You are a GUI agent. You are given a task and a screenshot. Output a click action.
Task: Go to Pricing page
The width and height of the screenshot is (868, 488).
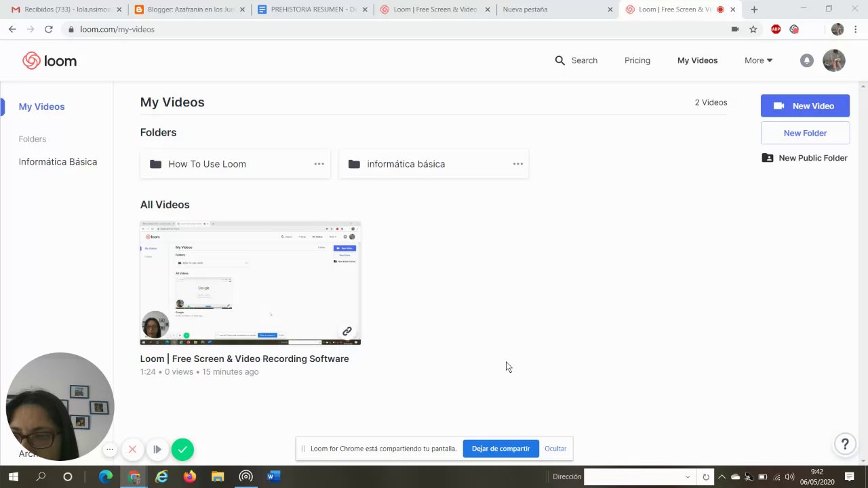click(637, 60)
